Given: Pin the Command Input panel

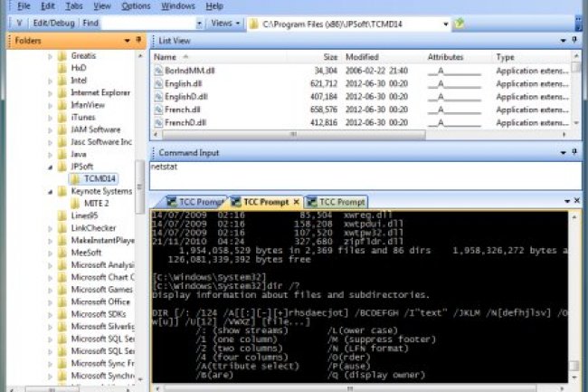Looking at the screenshot, I should [574, 152].
